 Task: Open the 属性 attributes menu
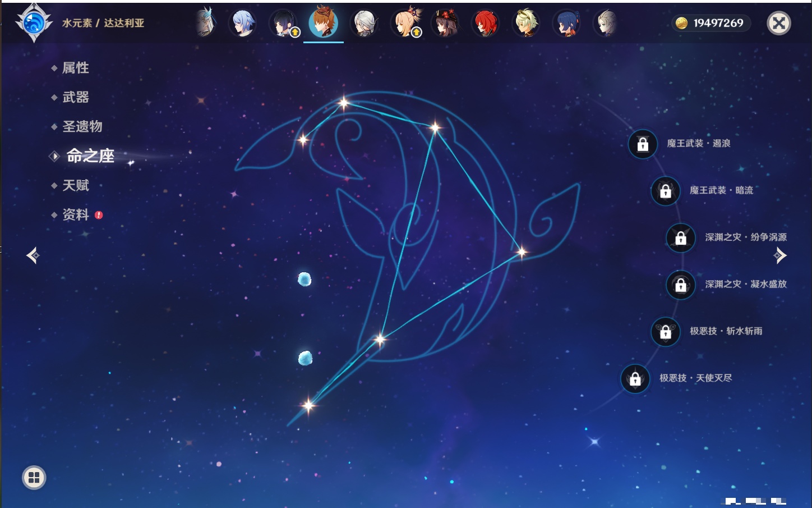coord(75,68)
